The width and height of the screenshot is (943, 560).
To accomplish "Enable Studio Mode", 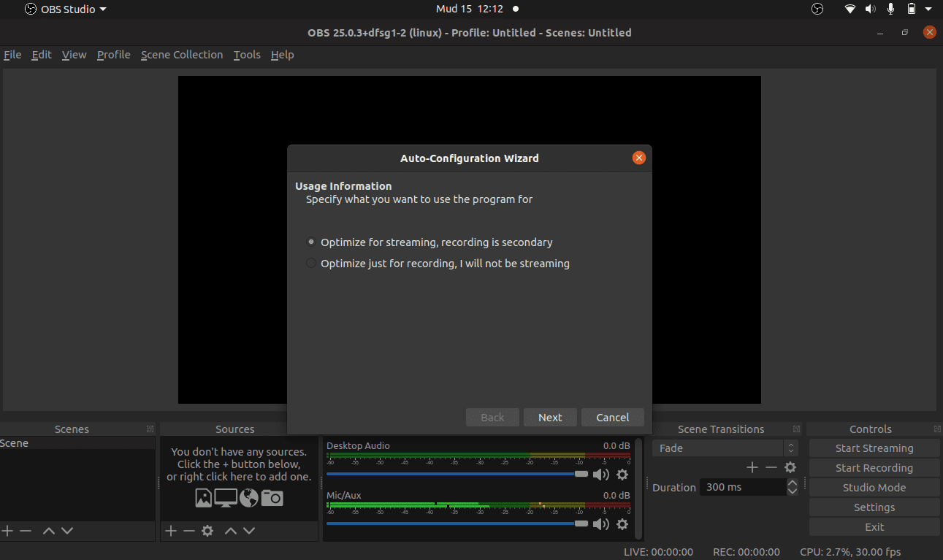I will pos(874,488).
